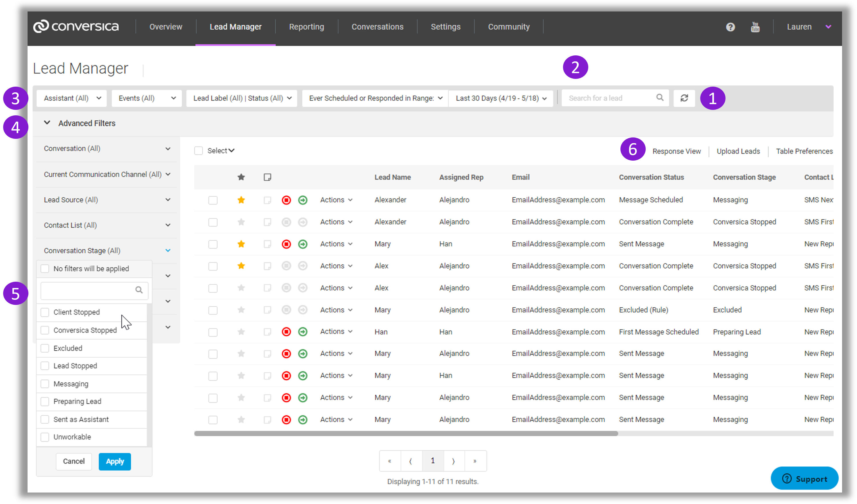The image size is (857, 504).
Task: Click the note column header icon
Action: click(x=267, y=177)
